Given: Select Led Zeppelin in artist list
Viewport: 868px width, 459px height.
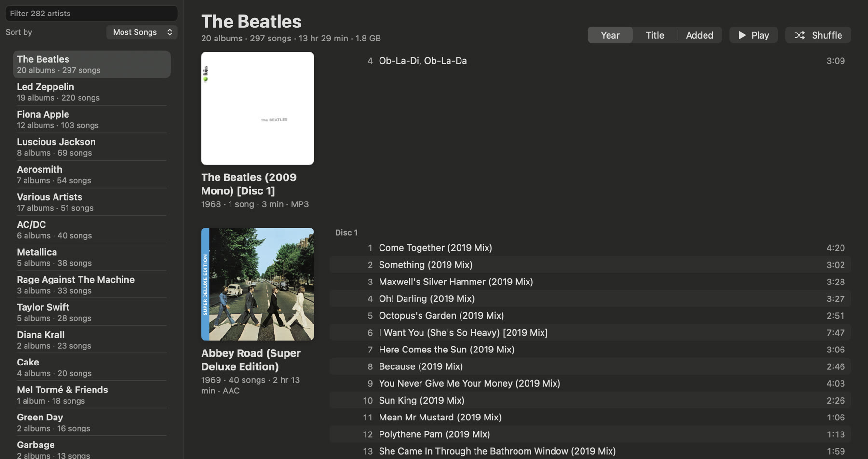Looking at the screenshot, I should click(92, 92).
